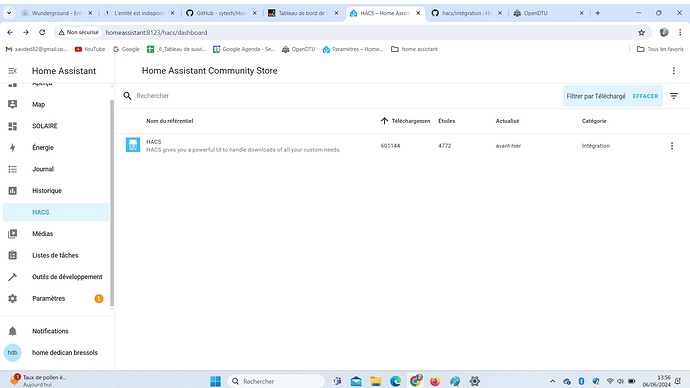
Task: Open the Firefox icon in the taskbar
Action: [435, 381]
